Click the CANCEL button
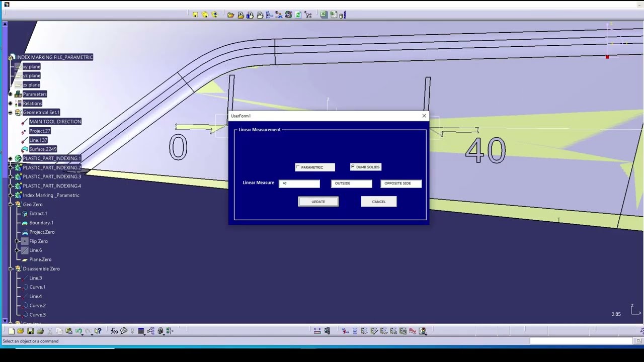The height and width of the screenshot is (362, 644). (x=379, y=202)
